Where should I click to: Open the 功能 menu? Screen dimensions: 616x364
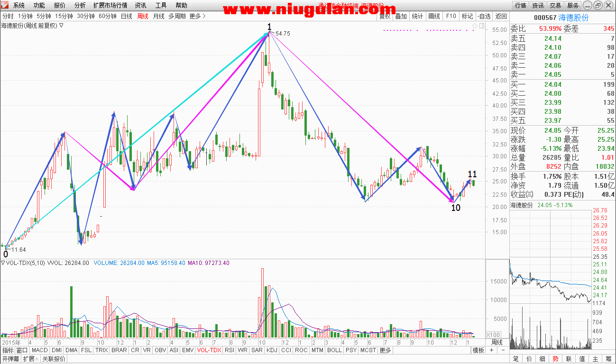point(39,5)
